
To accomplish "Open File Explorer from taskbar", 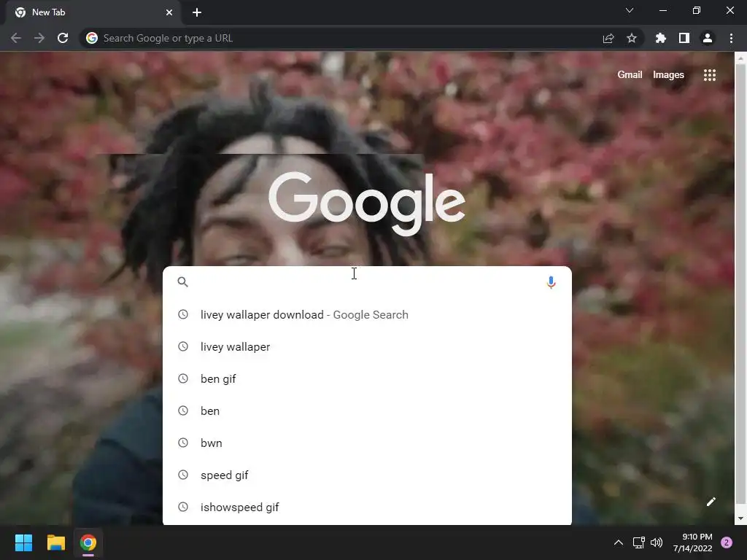I will (55, 542).
